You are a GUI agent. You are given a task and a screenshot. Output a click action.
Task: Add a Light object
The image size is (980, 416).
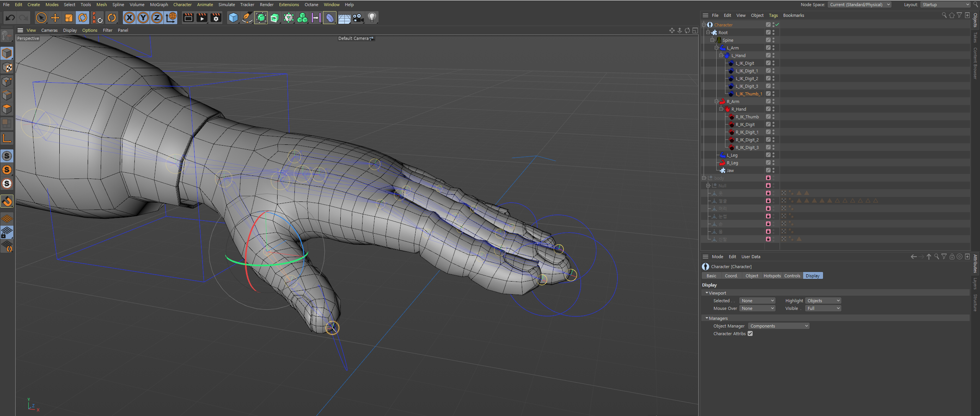coord(372,18)
